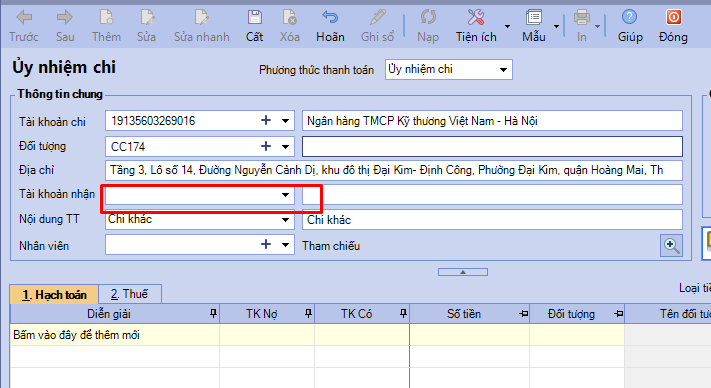711x388 pixels.
Task: Expand the Mẫu dropdown arrow
Action: point(556,26)
